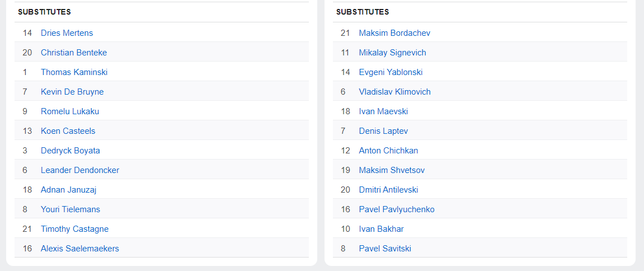Click Denis Laptev link
The width and height of the screenshot is (644, 271).
(384, 131)
